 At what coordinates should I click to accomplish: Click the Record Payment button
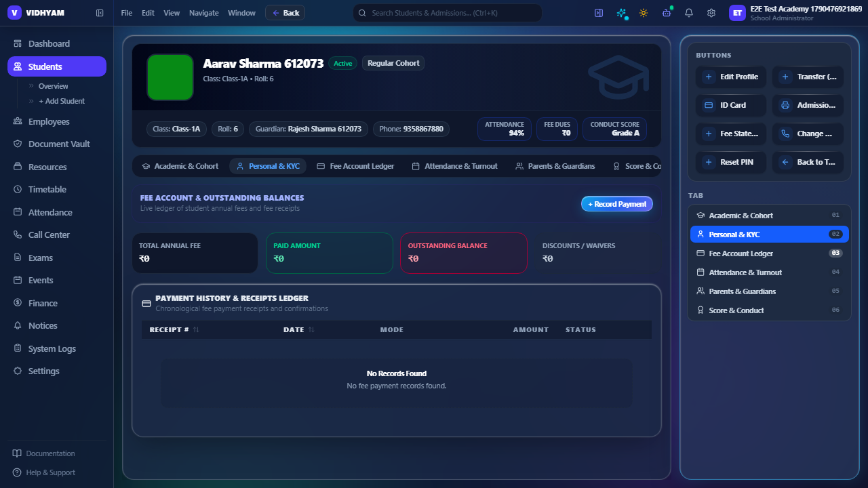click(617, 204)
